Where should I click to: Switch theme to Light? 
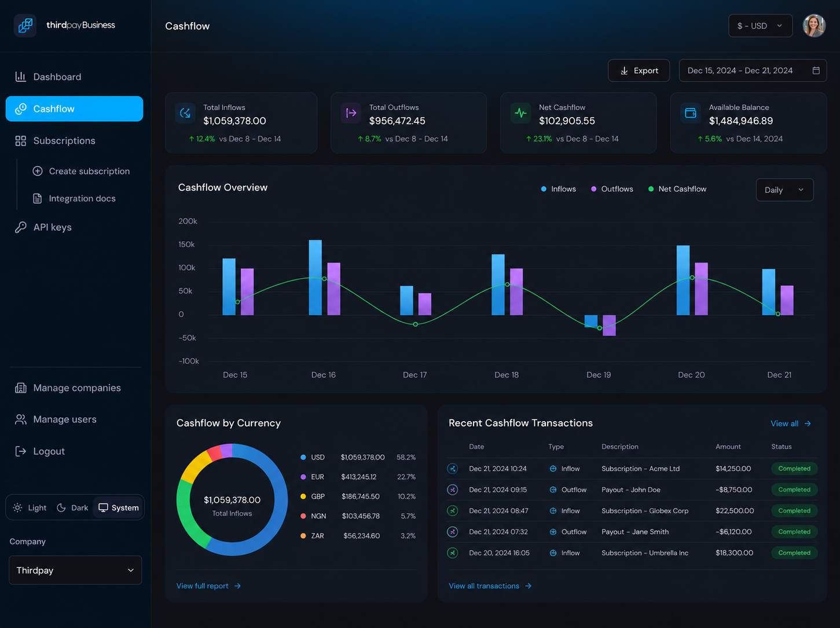click(x=30, y=507)
